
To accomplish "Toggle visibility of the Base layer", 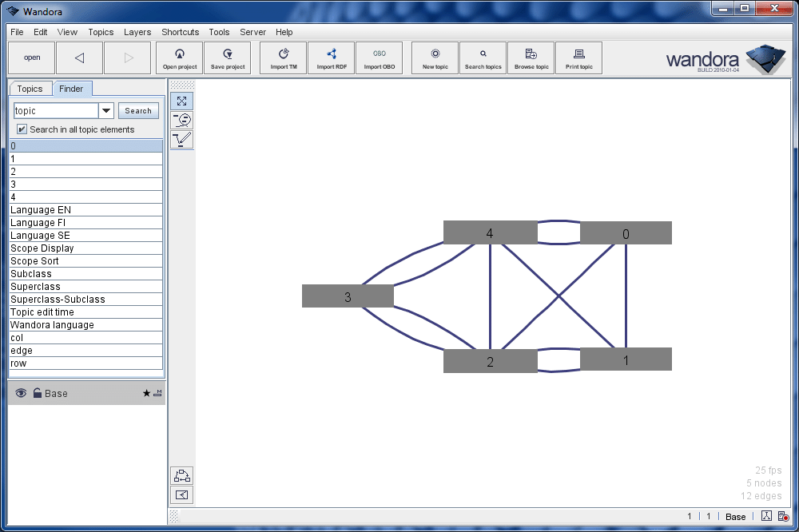I will point(18,393).
